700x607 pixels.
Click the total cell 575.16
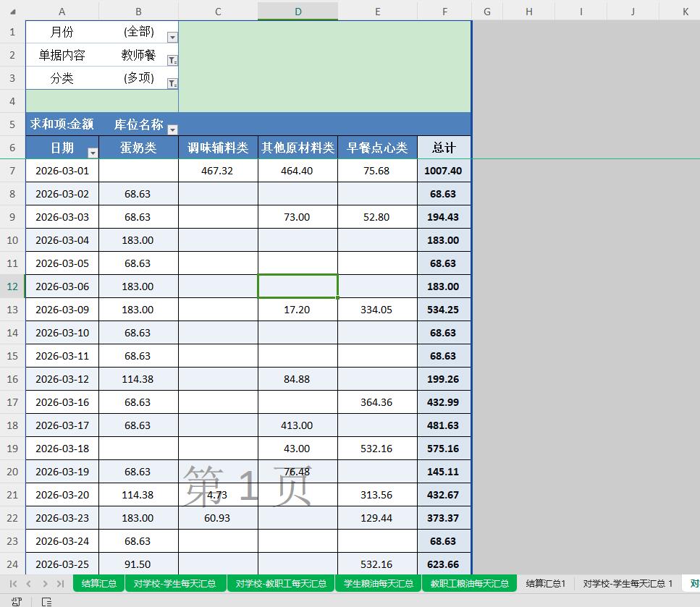[444, 449]
